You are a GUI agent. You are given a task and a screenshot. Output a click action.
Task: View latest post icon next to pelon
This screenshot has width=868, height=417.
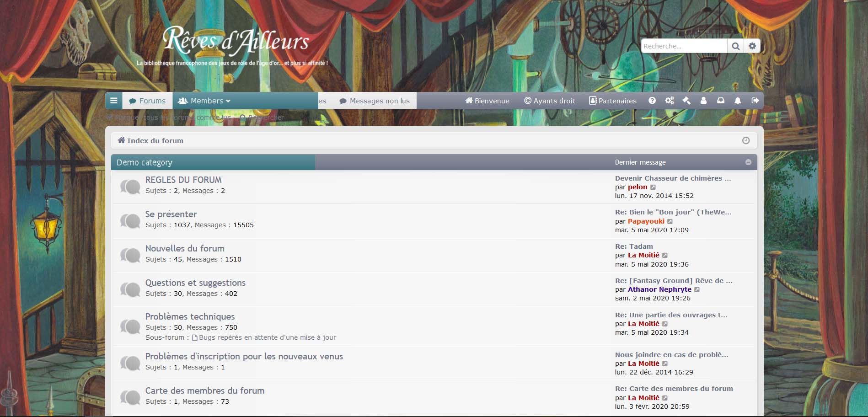(653, 187)
